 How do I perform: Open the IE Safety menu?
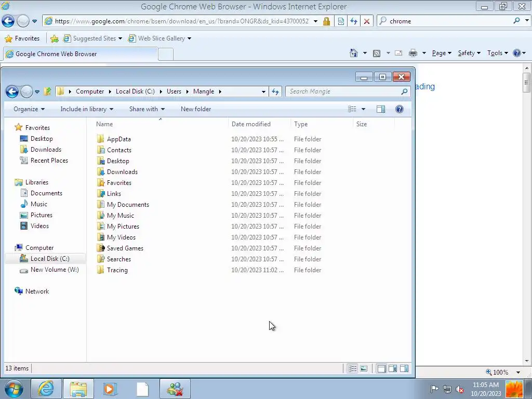pos(469,53)
